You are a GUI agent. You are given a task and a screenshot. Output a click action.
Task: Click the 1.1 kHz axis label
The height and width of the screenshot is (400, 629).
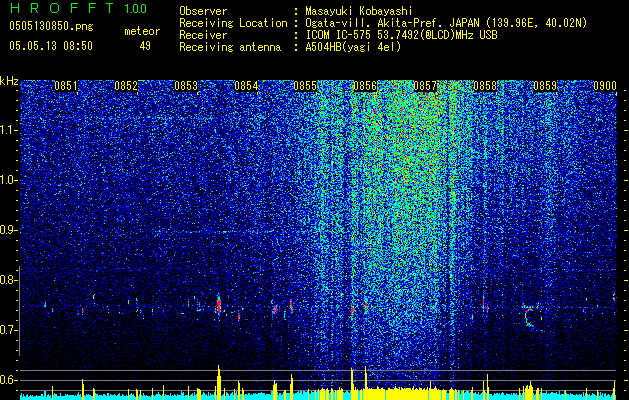click(9, 130)
